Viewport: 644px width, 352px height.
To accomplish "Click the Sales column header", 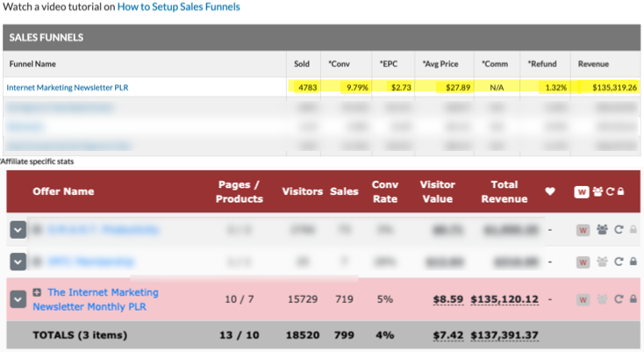I will [344, 191].
